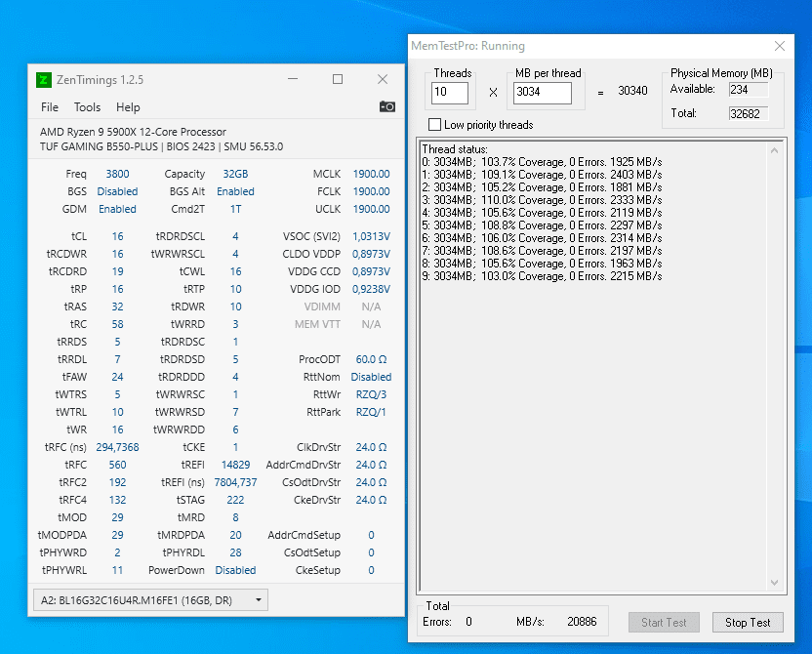Click the Cmd2T value 1T
812x654 pixels.
(235, 209)
